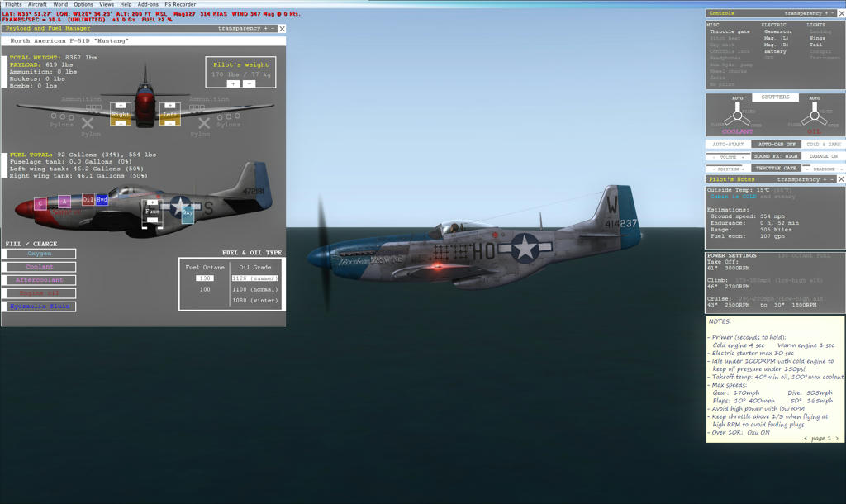Viewport: 846px width, 504px height.
Task: Toggle the AUTO-C&D OFF button
Action: [777, 145]
